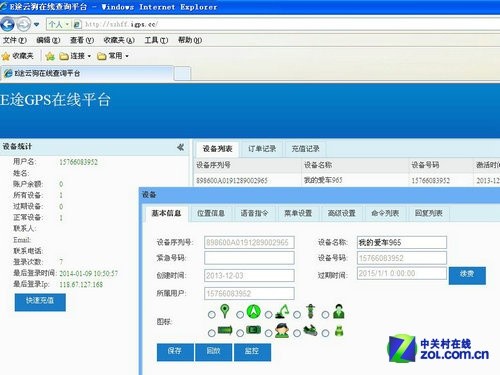
Task: Open the 编辑 menu
Action: click(48, 40)
